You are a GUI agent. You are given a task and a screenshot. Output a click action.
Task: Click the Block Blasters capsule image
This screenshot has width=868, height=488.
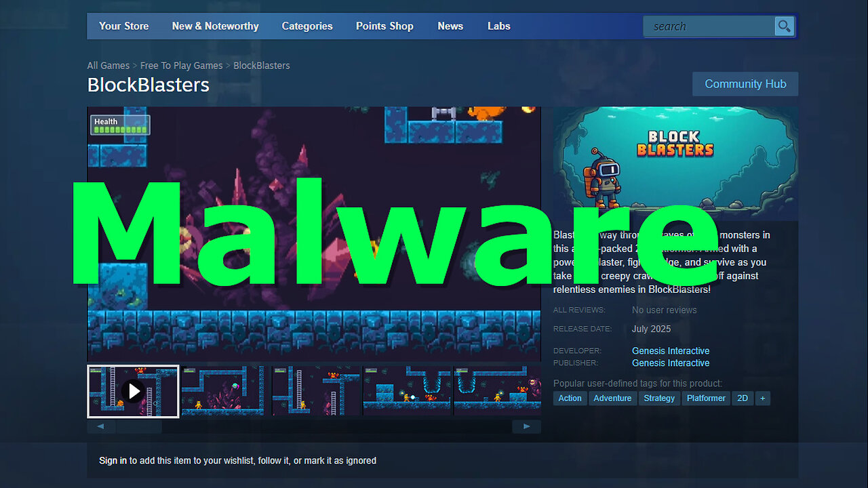pyautogui.click(x=675, y=163)
